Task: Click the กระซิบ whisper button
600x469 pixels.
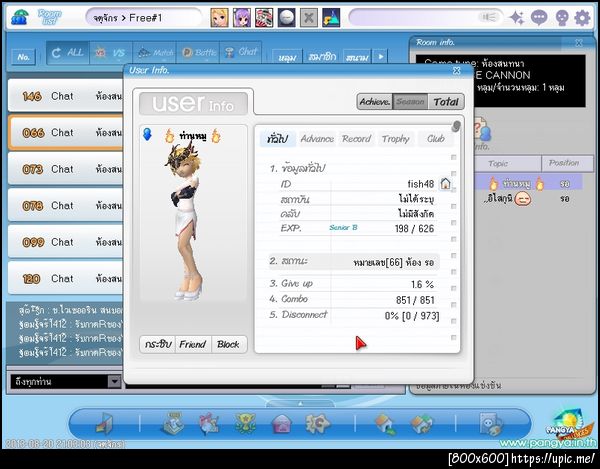Action: point(158,344)
